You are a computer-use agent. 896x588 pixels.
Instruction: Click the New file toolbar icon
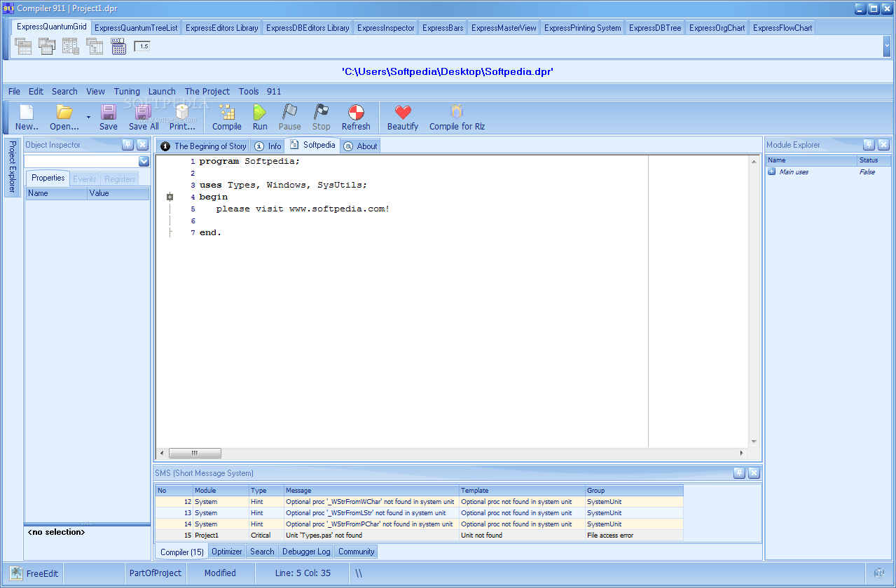[x=27, y=112]
